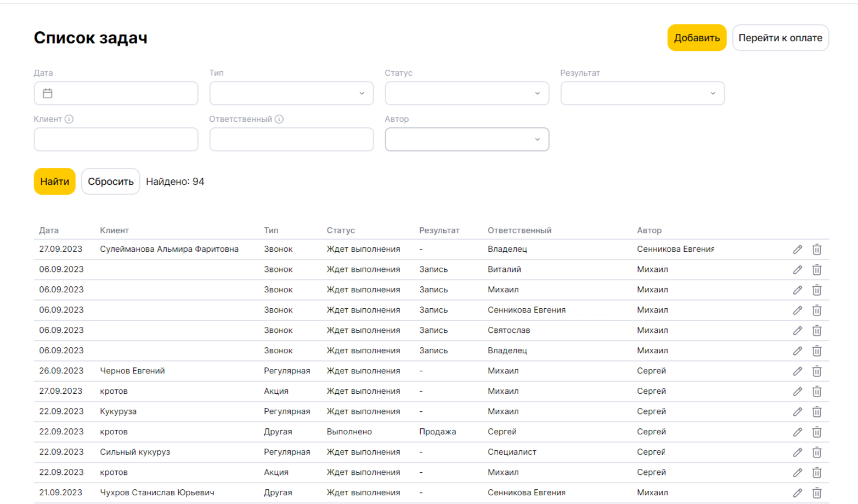858x504 pixels.
Task: Edit the Сильный кукуруз task
Action: 797,452
